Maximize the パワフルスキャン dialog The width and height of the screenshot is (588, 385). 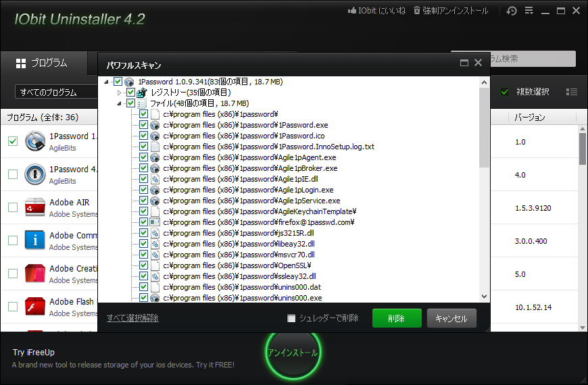coord(464,63)
